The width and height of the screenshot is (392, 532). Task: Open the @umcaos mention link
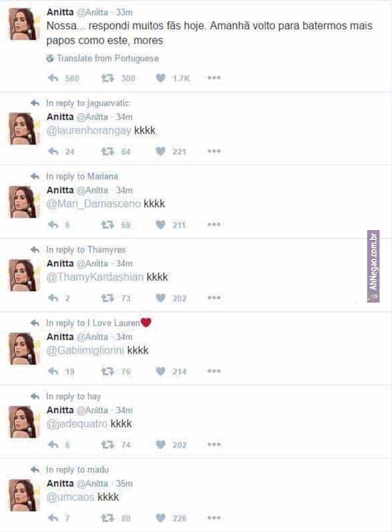[x=71, y=497]
